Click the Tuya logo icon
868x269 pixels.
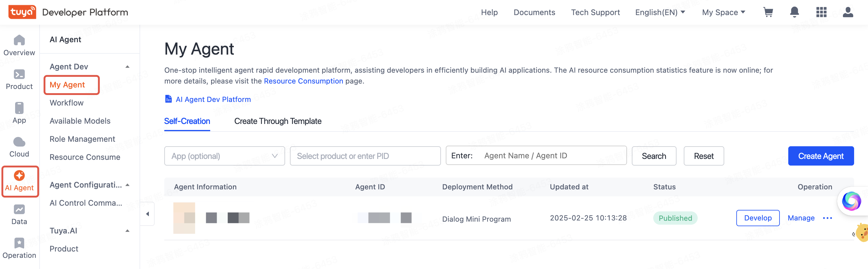[x=22, y=12]
